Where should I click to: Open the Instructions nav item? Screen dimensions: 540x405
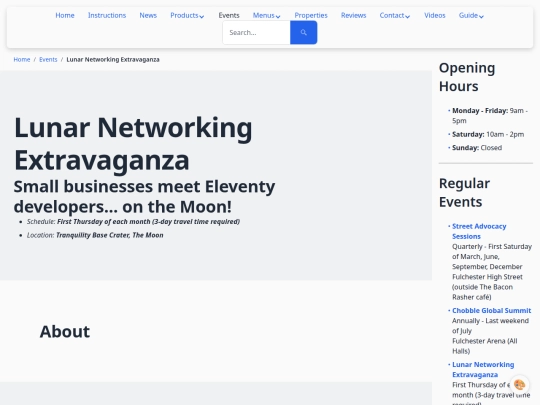107,15
